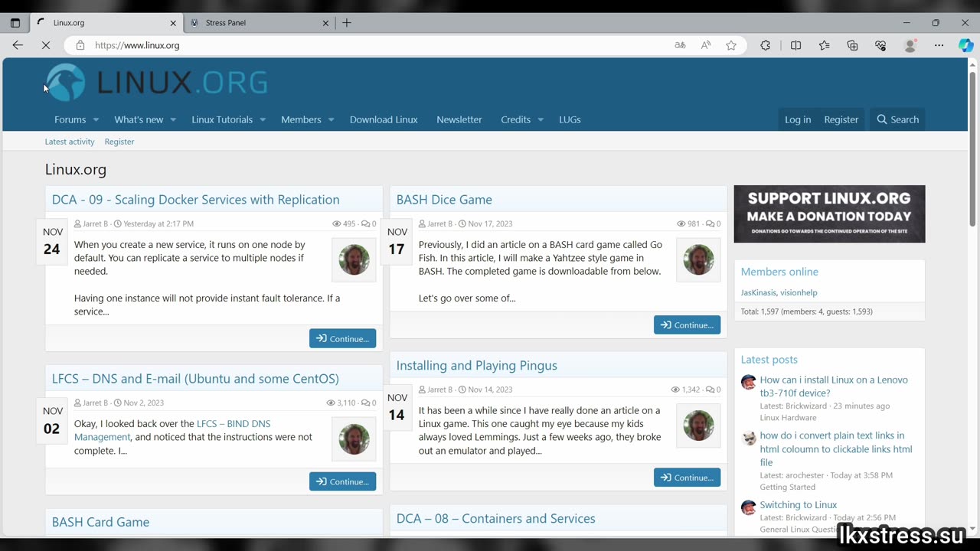Open Linux Tutorials menu item
This screenshot has width=980, height=551.
[x=222, y=119]
